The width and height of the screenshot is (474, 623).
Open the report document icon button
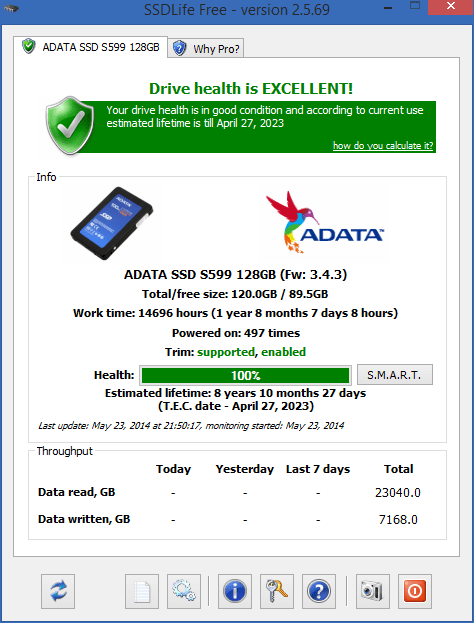coord(142,591)
